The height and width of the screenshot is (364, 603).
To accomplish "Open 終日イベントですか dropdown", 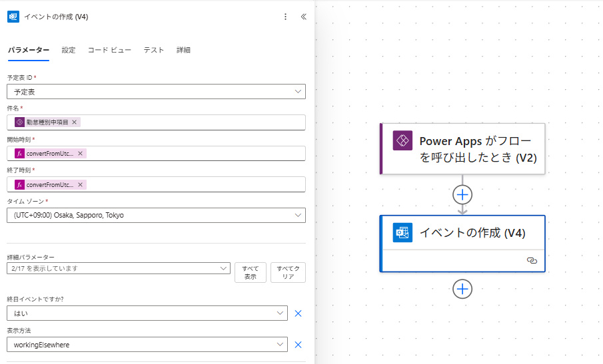I will click(x=147, y=313).
